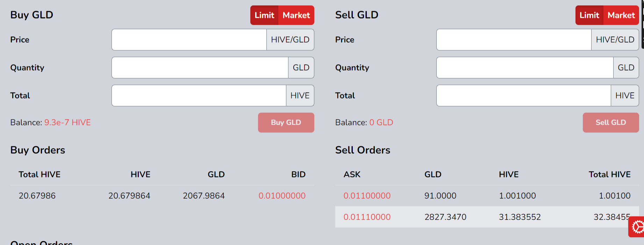This screenshot has width=644, height=245.
Task: Use the 9.3e-7 HIVE balance link
Action: pyautogui.click(x=67, y=122)
